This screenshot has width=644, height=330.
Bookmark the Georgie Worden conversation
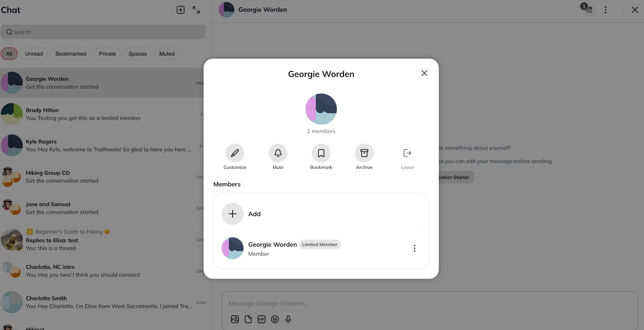(321, 153)
